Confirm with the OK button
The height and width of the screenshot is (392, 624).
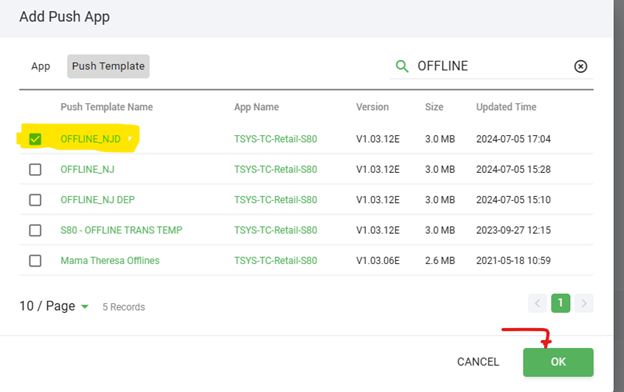pos(558,362)
